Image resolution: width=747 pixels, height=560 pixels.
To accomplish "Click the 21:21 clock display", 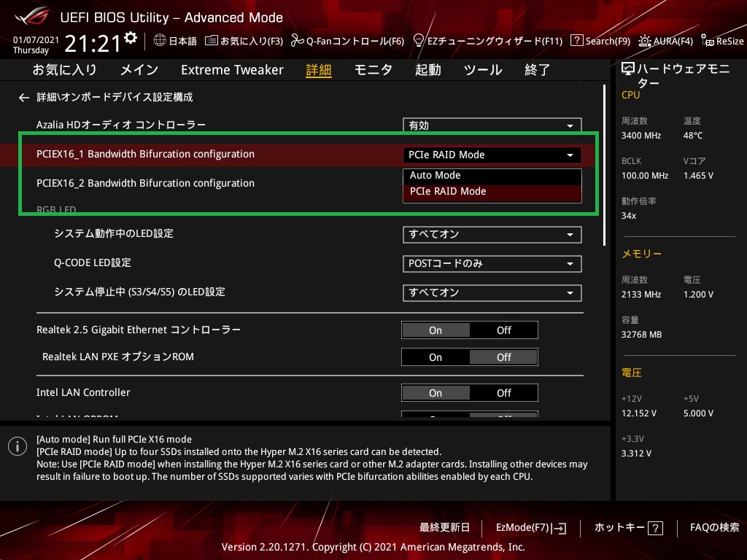I will click(x=93, y=44).
